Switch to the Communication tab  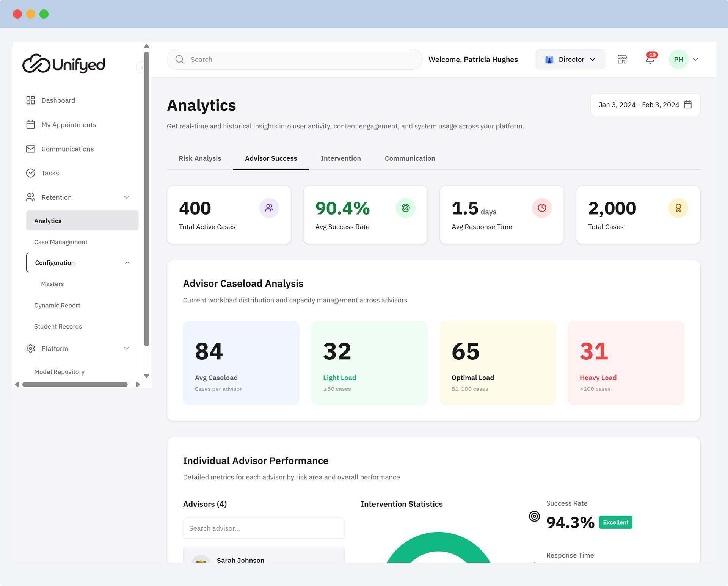point(410,158)
